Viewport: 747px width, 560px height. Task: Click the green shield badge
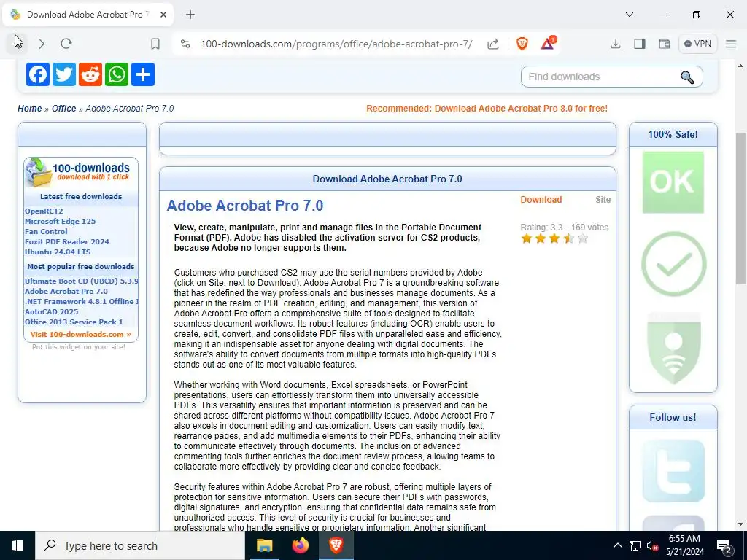coord(673,349)
